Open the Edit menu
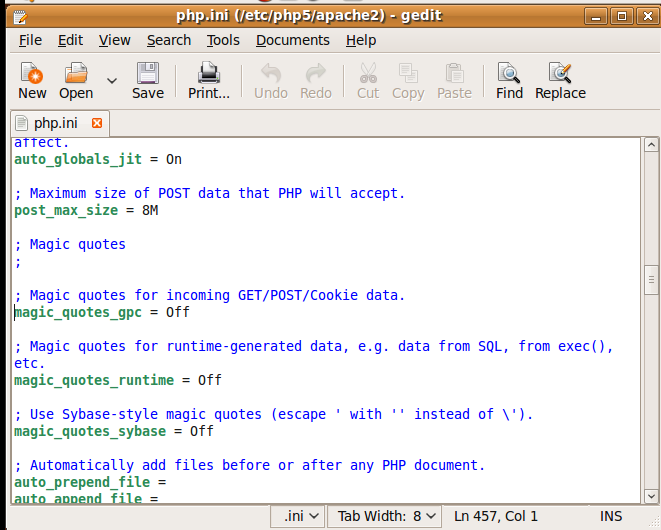661x530 pixels. pos(70,40)
